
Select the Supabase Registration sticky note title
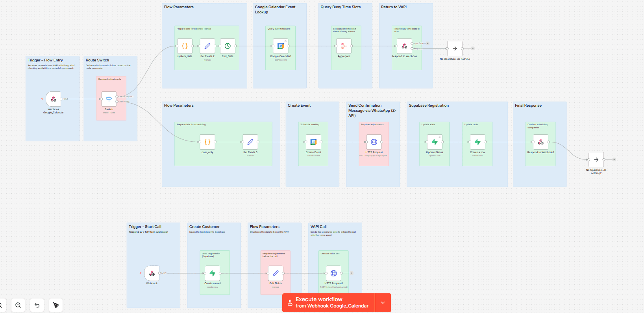pos(429,106)
